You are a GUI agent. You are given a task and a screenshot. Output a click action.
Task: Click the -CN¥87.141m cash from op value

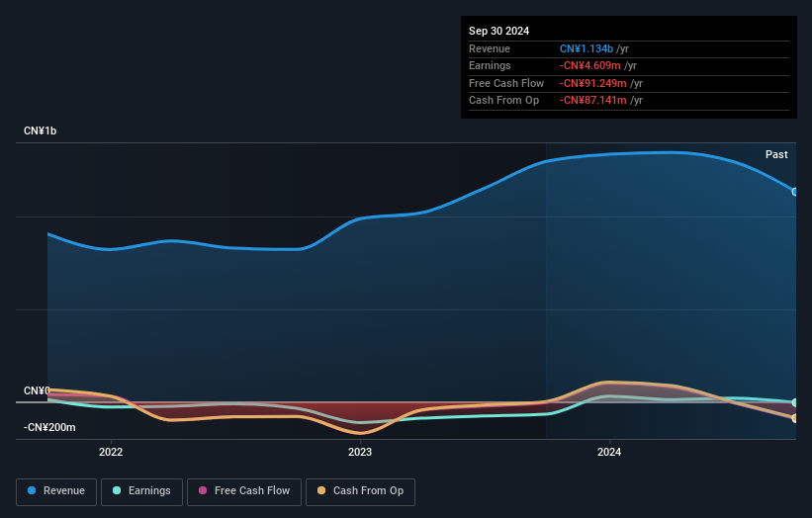pos(593,101)
